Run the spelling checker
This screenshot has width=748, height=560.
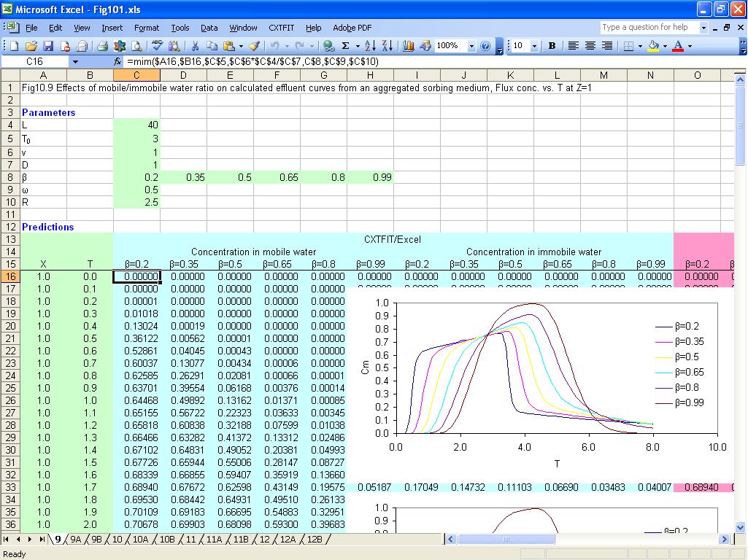point(157,45)
